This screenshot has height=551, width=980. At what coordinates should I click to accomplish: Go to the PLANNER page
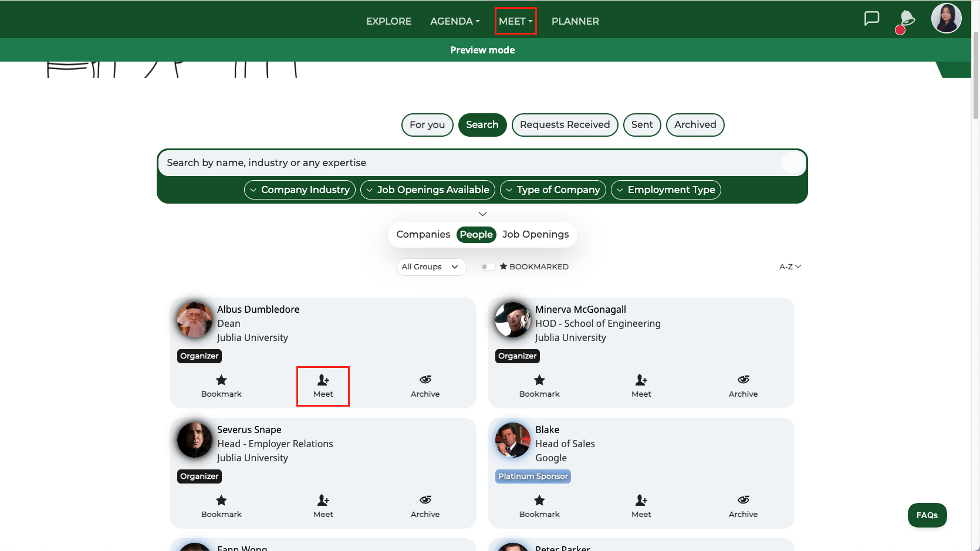click(x=575, y=21)
